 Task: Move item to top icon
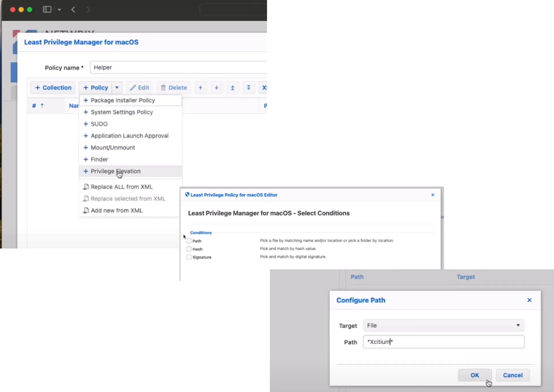click(x=232, y=88)
